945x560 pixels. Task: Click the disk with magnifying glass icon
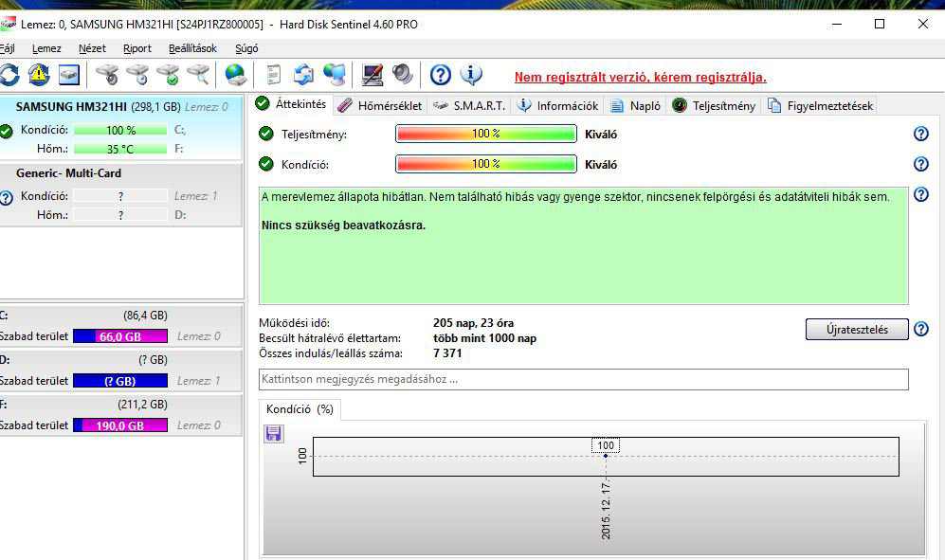(198, 76)
